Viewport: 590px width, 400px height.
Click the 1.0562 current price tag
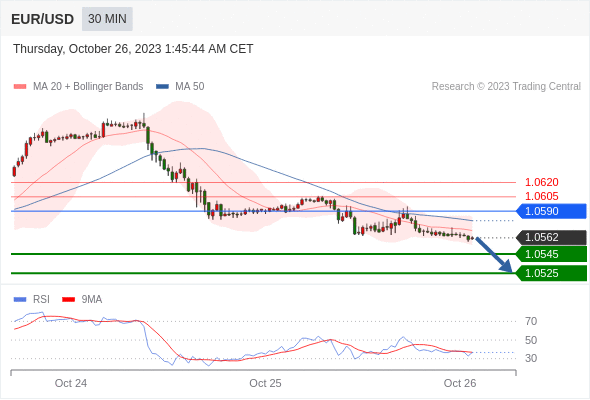[x=551, y=237]
